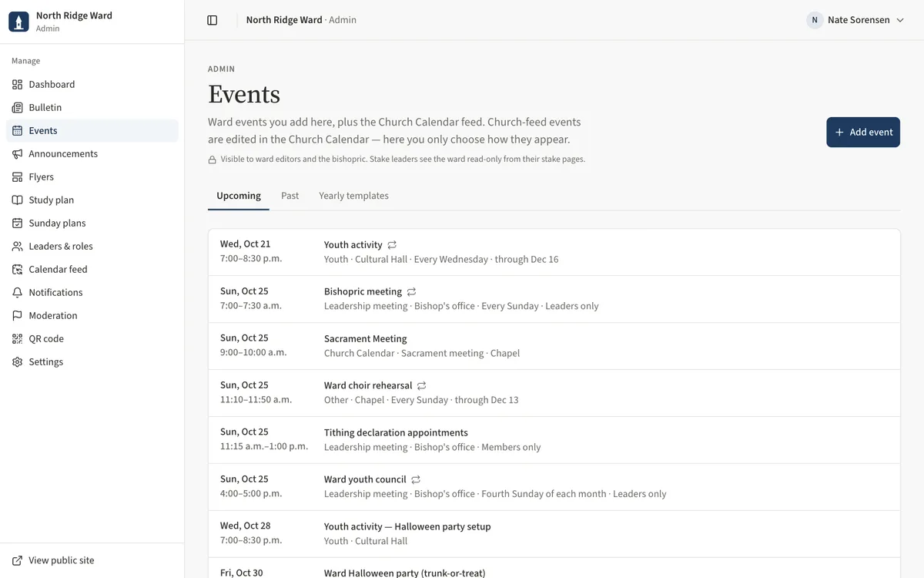924x578 pixels.
Task: Go to Leaders & roles page
Action: click(x=92, y=247)
